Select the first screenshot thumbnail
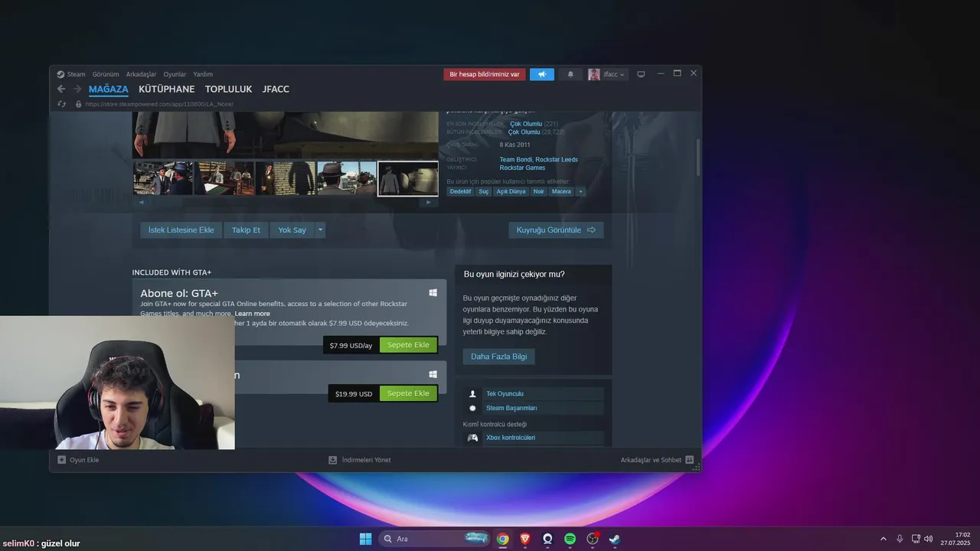 tap(163, 178)
